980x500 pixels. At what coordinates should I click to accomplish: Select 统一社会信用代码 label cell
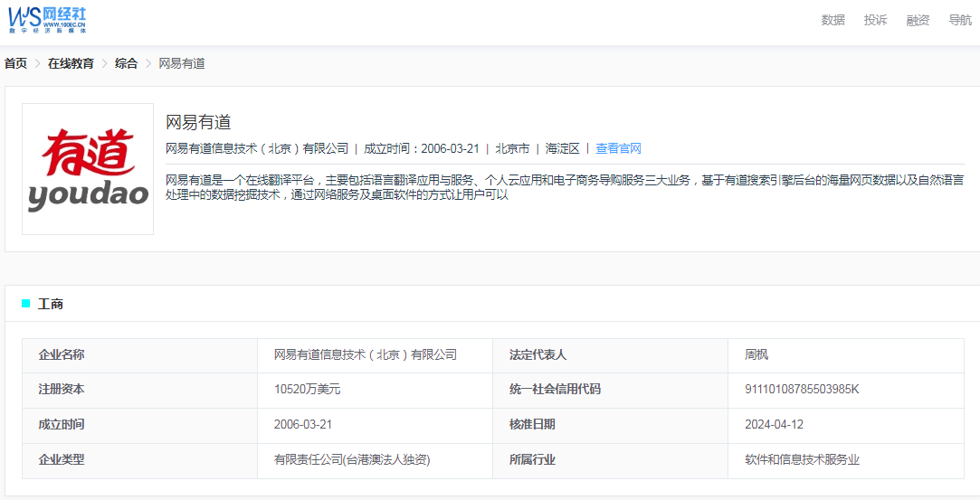coord(611,390)
